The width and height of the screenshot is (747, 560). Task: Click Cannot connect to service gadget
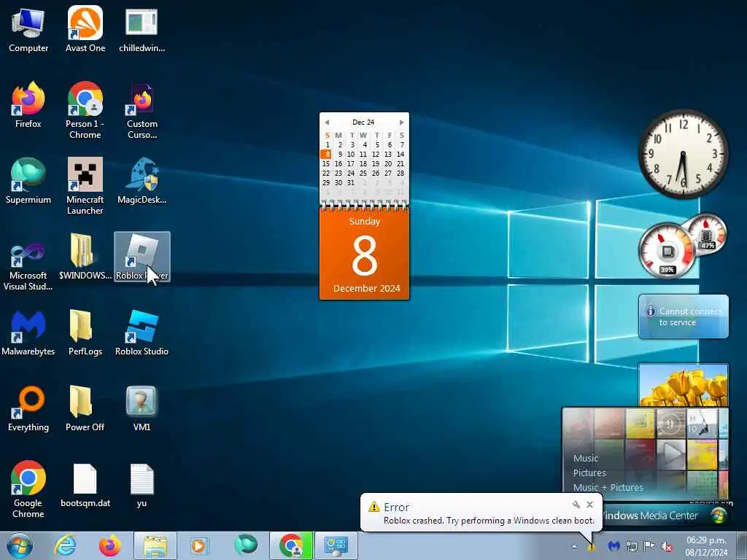683,316
